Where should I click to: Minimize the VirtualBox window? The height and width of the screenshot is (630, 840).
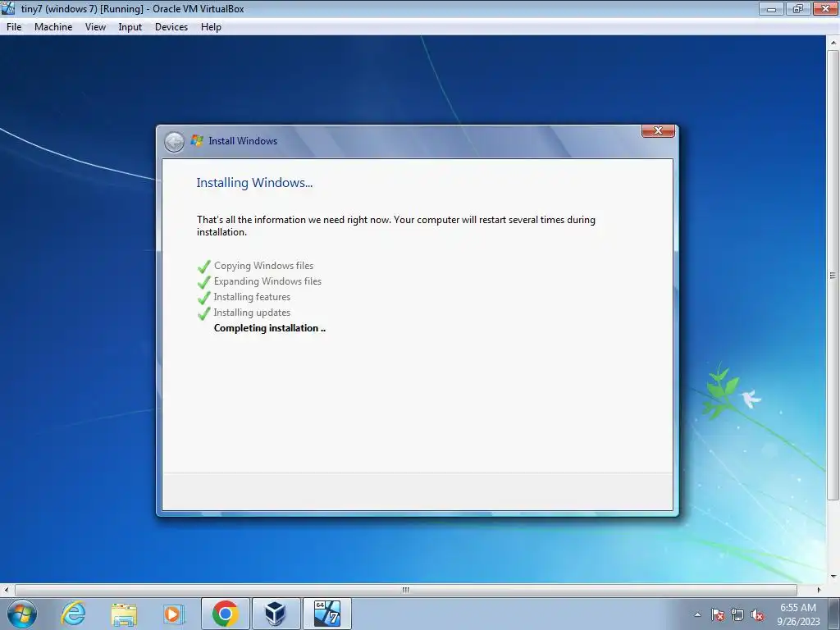tap(771, 8)
